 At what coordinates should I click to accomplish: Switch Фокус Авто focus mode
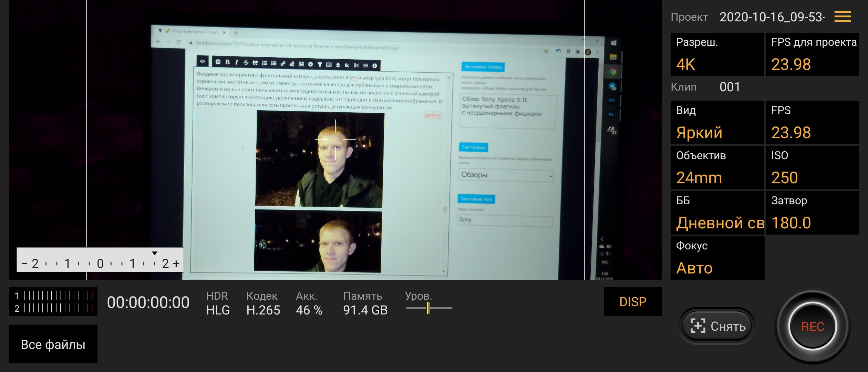717,258
